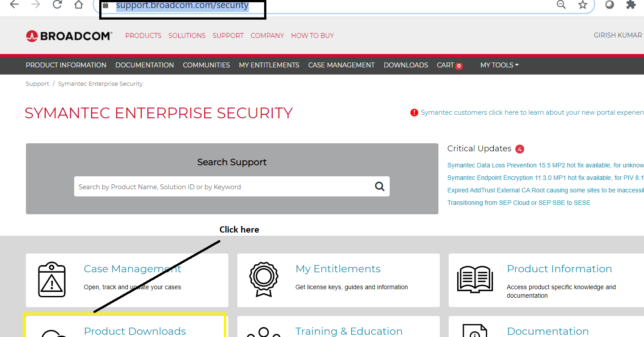Click the browser forward arrow
The height and width of the screenshot is (337, 644).
point(36,4)
